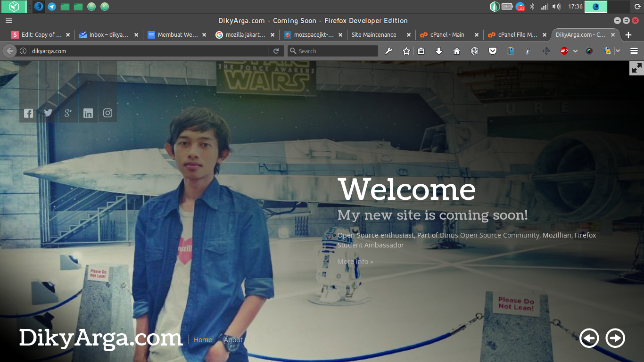
Task: Reload the current page
Action: pyautogui.click(x=276, y=51)
